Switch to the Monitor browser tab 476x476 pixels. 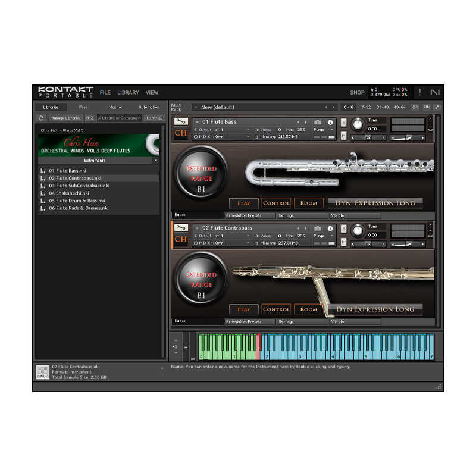pos(115,107)
